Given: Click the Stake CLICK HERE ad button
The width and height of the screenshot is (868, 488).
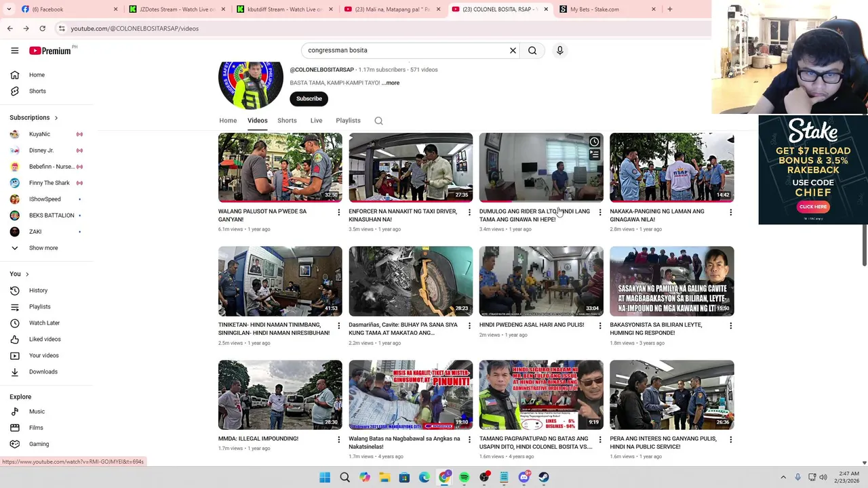Looking at the screenshot, I should pos(812,207).
